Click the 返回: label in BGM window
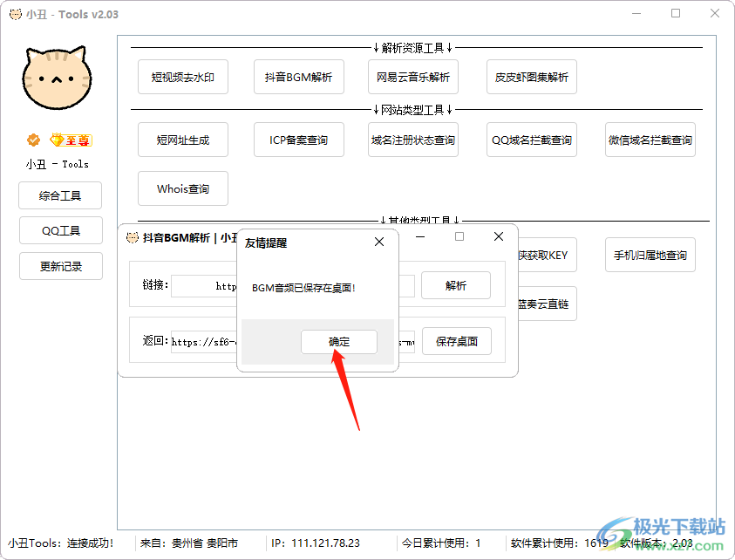735x560 pixels. [155, 340]
